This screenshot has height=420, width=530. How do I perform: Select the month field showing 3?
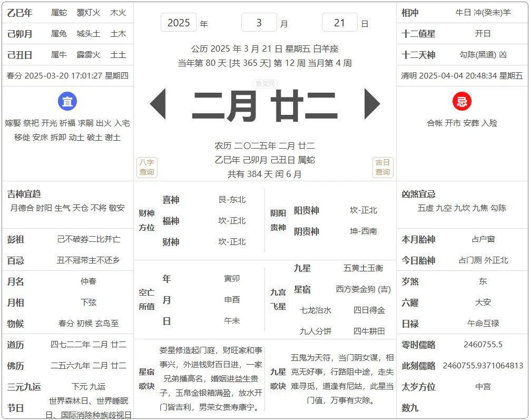tap(259, 23)
